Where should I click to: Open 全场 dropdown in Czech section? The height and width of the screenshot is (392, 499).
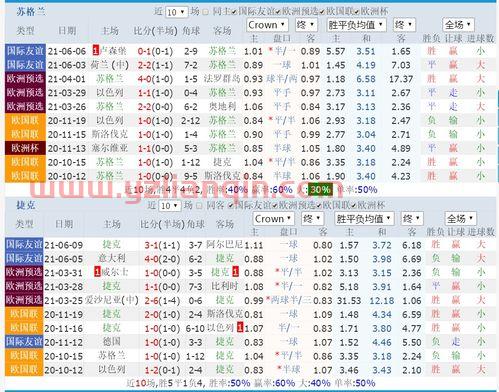460,219
